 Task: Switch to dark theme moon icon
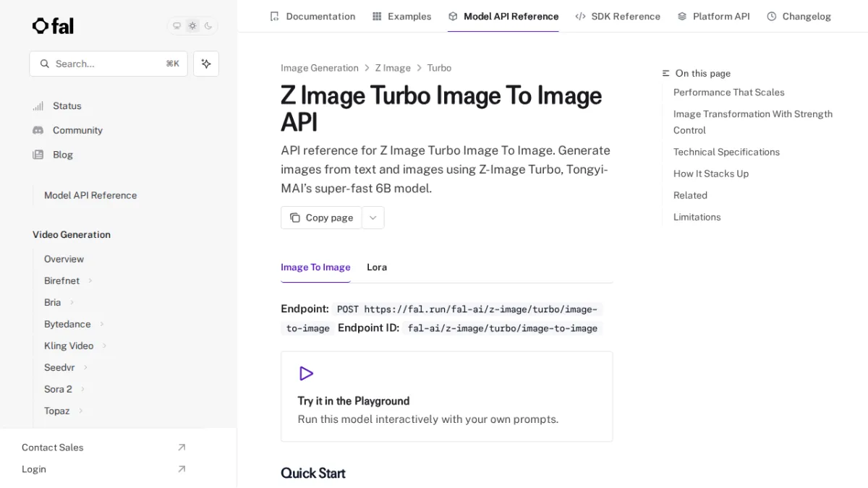click(x=208, y=26)
